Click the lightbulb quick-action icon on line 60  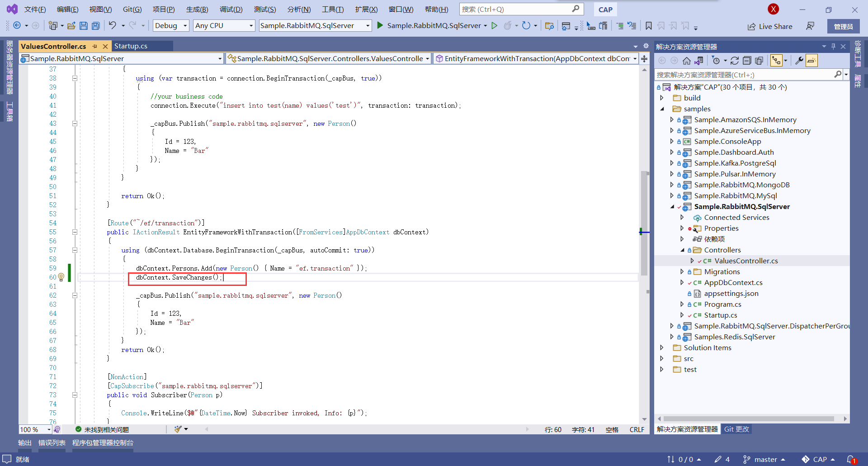coord(61,277)
